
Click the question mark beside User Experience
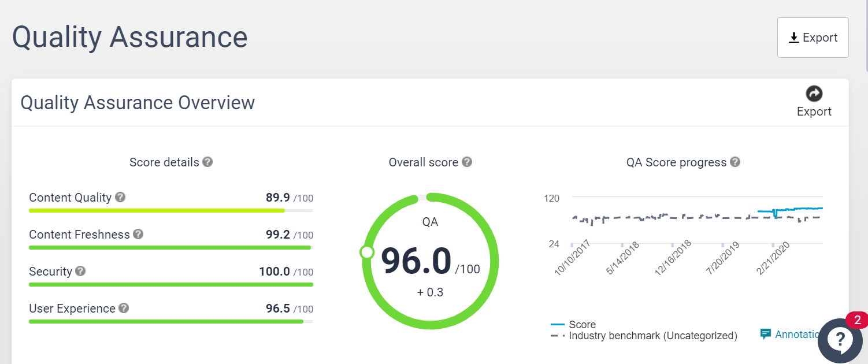tap(124, 308)
